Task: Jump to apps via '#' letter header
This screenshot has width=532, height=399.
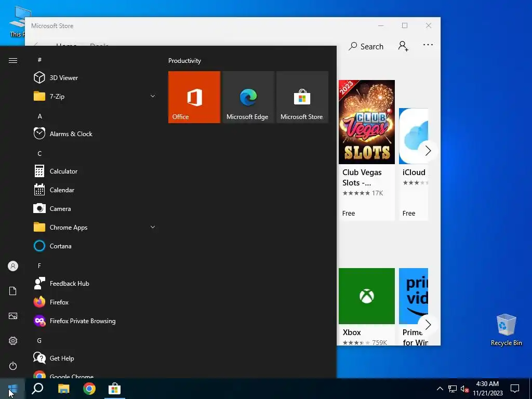Action: coord(39,60)
